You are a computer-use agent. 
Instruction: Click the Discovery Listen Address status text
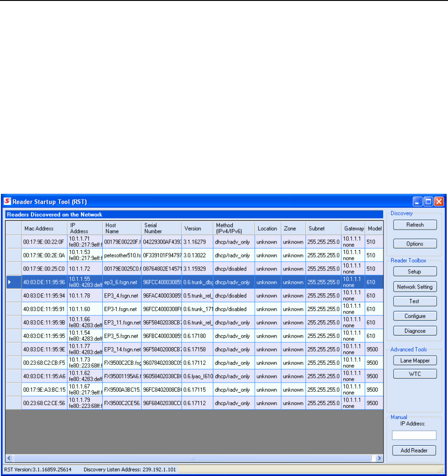point(130,470)
